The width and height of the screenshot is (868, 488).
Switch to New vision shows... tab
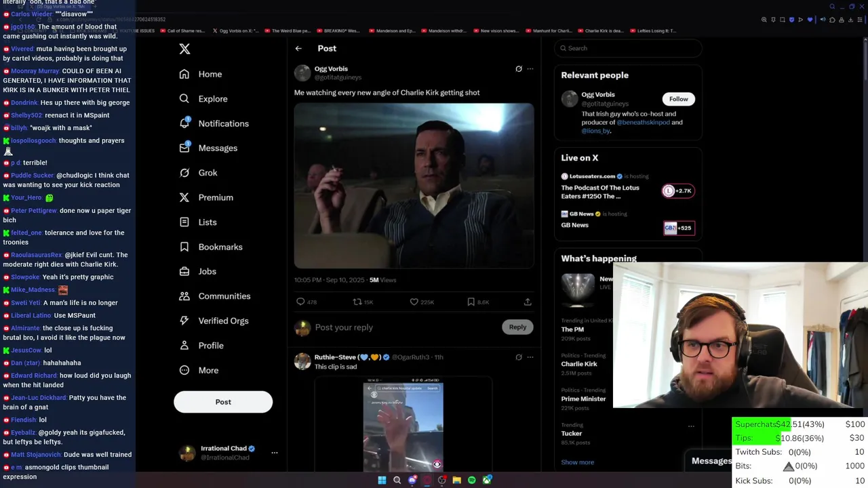496,30
